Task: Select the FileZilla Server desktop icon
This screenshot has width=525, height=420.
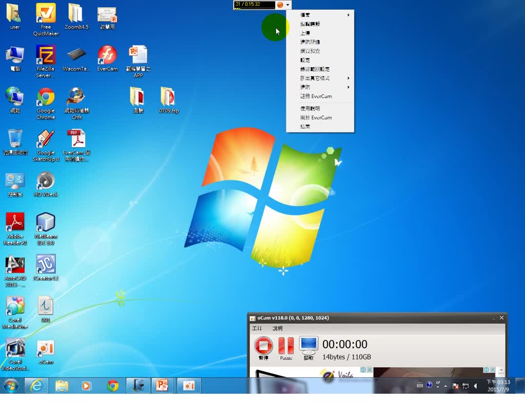Action: pos(46,61)
